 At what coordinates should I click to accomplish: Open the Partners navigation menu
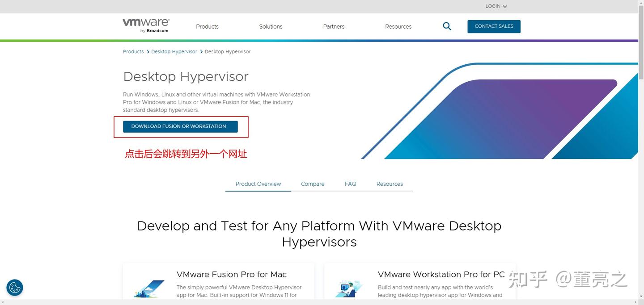click(x=334, y=26)
